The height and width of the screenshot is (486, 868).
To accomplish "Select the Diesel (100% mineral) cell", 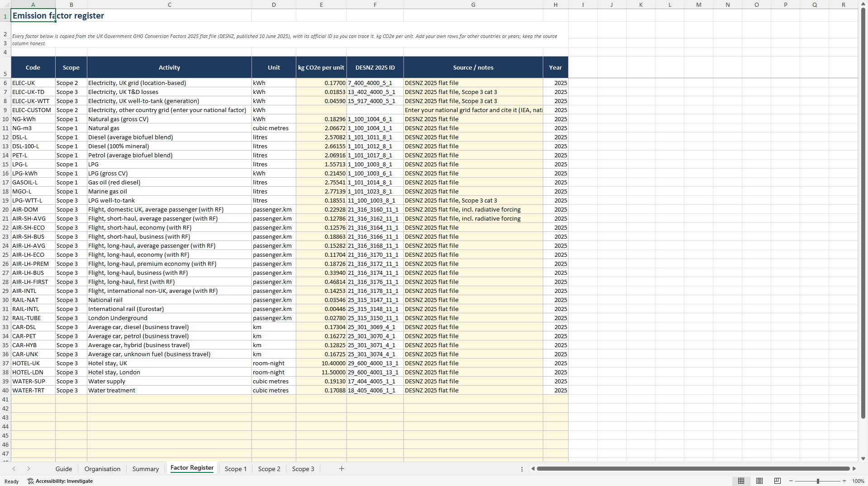I will tap(169, 146).
